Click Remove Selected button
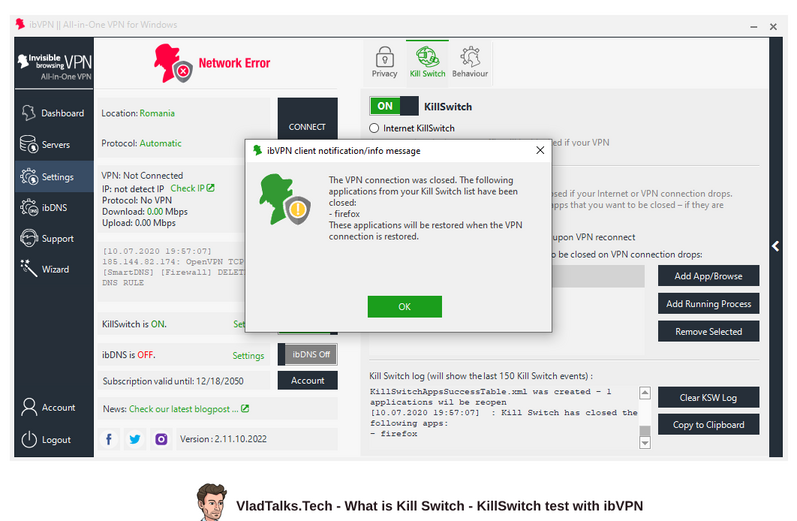 tap(709, 331)
